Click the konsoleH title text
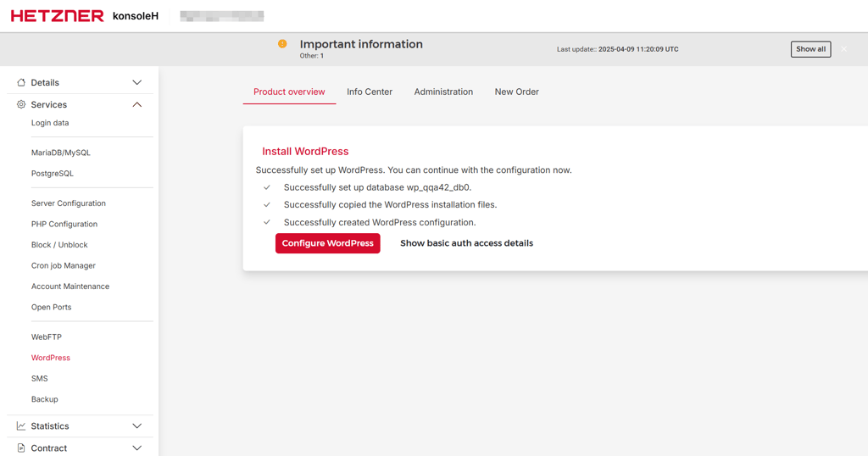 pos(135,16)
